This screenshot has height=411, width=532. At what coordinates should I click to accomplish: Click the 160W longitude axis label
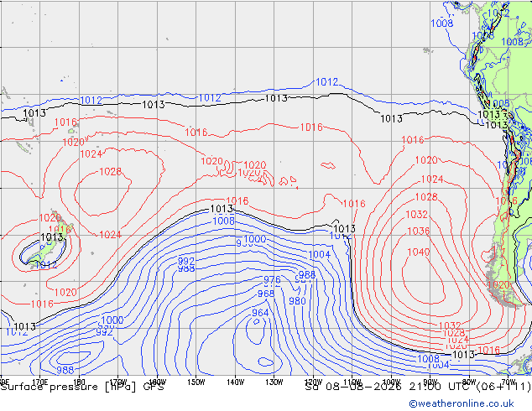pos(157,382)
